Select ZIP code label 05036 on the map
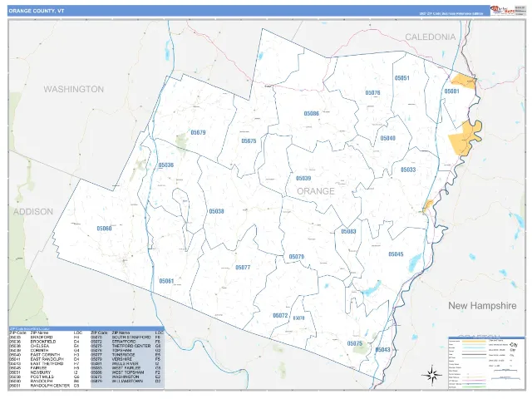This screenshot has width=532, height=399. tap(166, 165)
